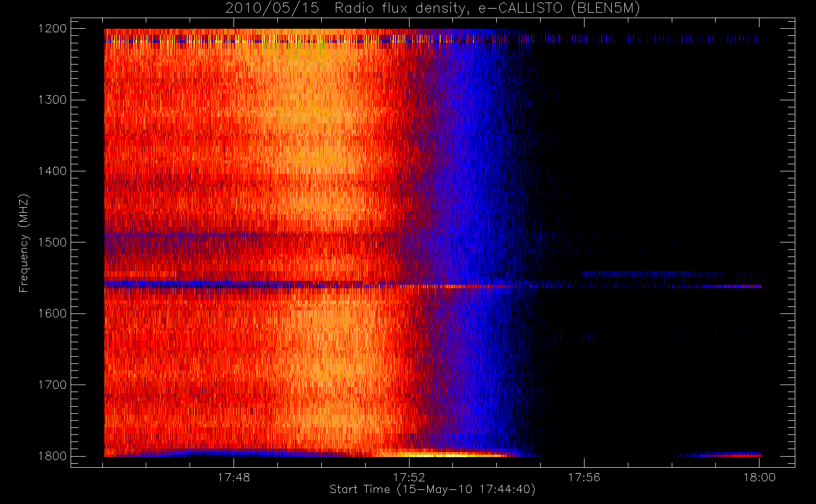Viewport: 816px width, 504px height.
Task: Select the 1800 frequency tick label
Action: click(52, 456)
